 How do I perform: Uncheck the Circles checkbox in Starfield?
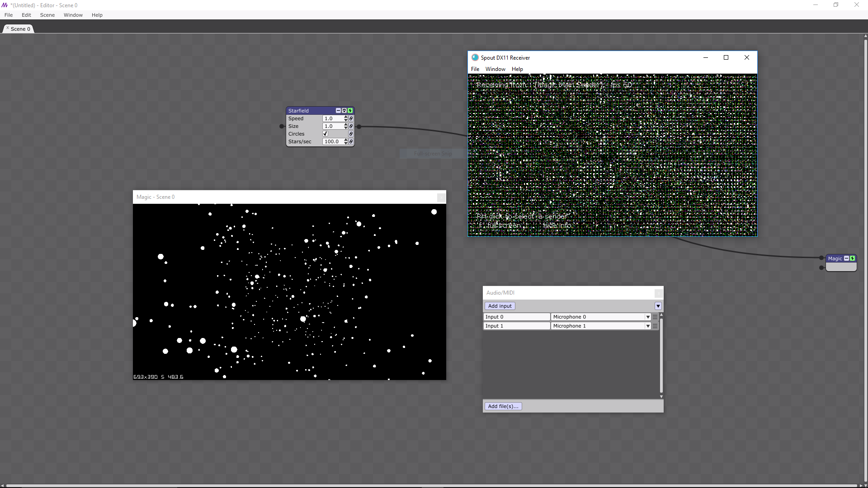click(x=325, y=134)
